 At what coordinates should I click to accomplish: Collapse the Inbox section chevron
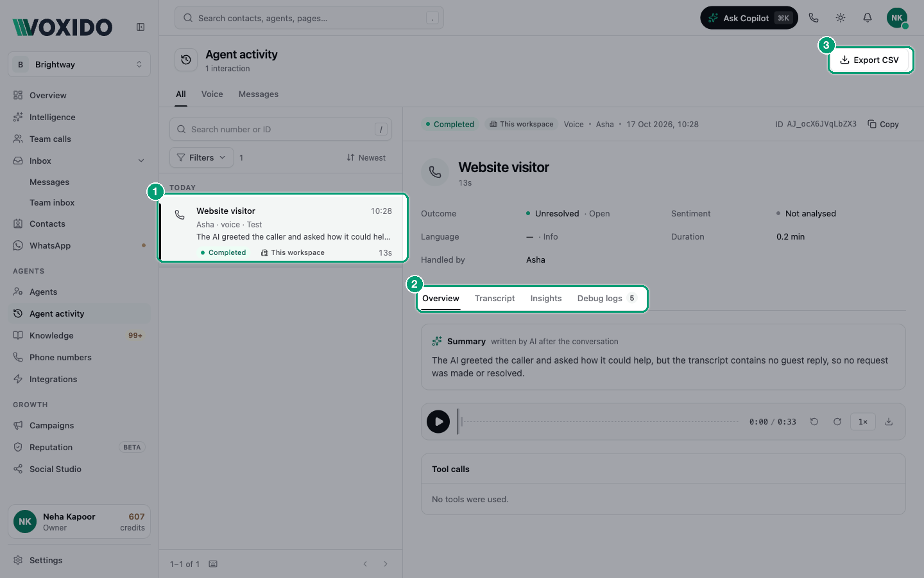tap(141, 161)
